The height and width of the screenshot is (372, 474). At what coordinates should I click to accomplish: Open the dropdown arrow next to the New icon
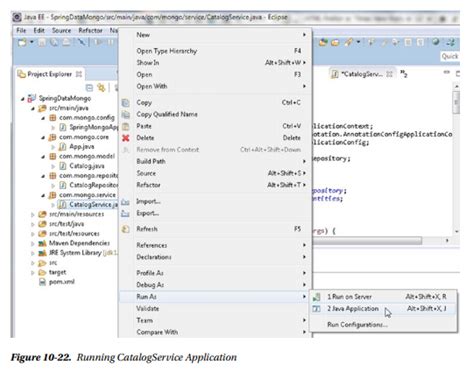click(x=32, y=43)
